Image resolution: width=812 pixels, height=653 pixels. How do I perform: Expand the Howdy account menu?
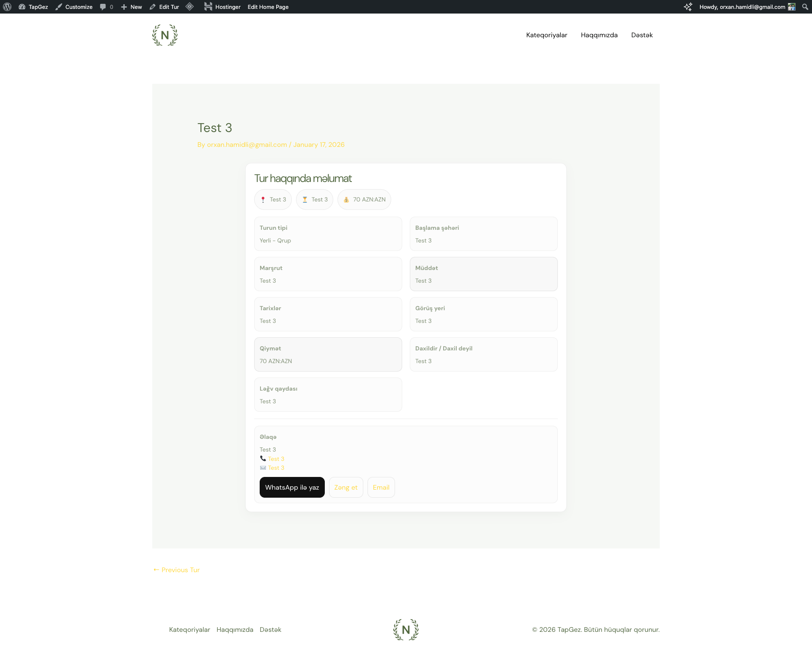pyautogui.click(x=742, y=7)
